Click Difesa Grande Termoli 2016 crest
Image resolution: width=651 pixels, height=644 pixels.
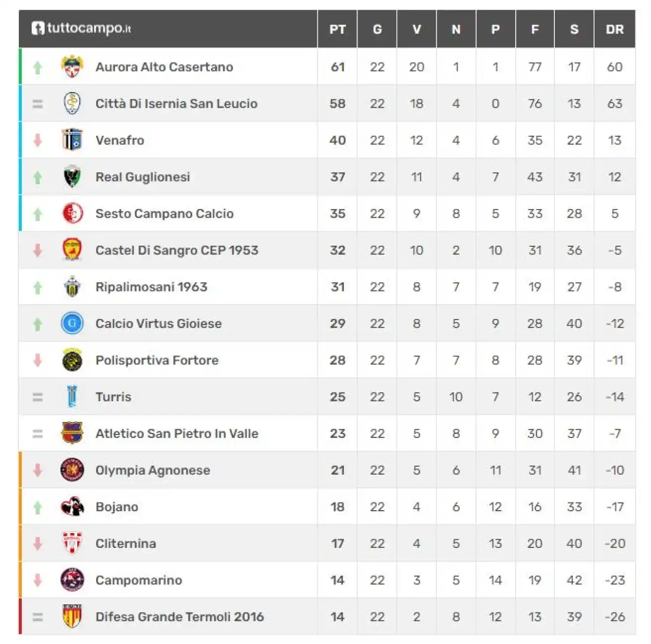(72, 617)
